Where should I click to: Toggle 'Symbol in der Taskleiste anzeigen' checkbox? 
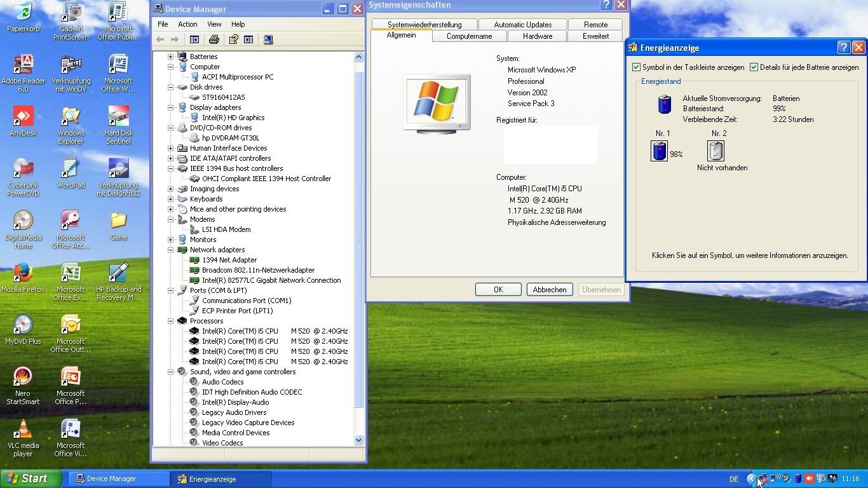tap(637, 67)
